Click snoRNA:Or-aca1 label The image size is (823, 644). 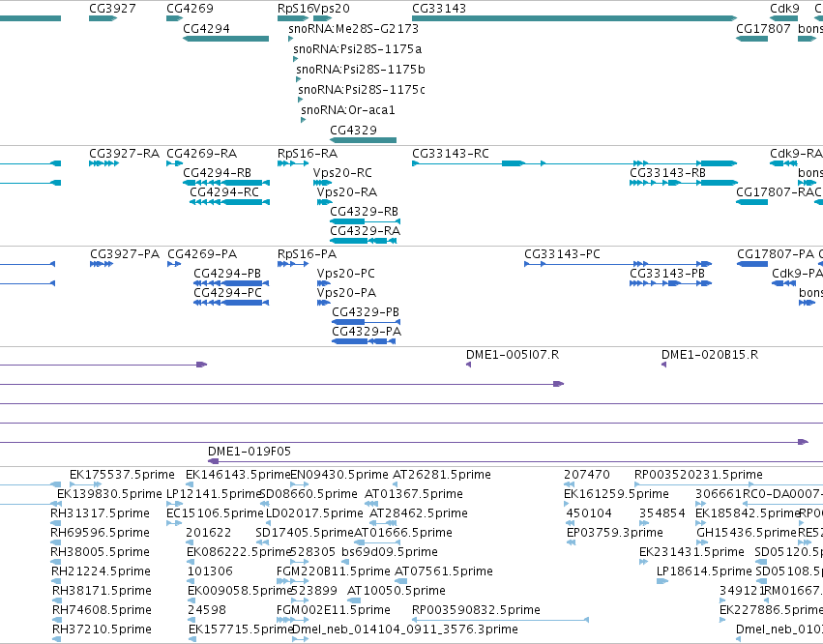[348, 110]
